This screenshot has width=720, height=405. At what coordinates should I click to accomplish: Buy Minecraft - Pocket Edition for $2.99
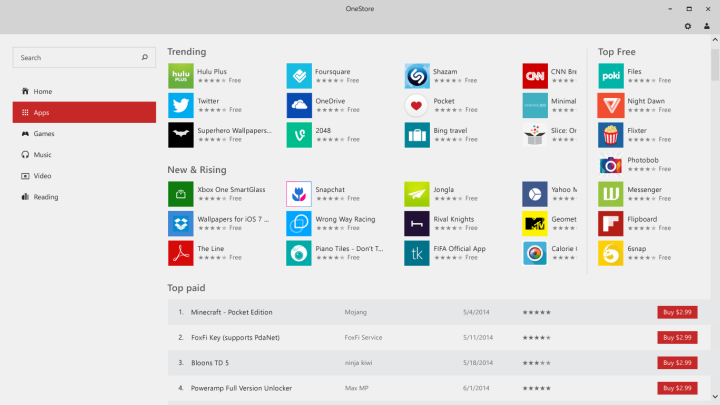coord(677,312)
